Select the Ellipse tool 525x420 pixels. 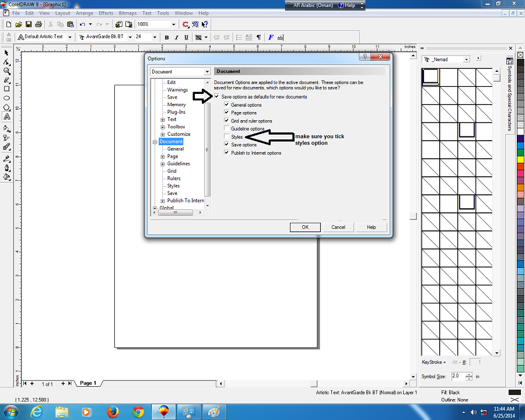(x=6, y=98)
